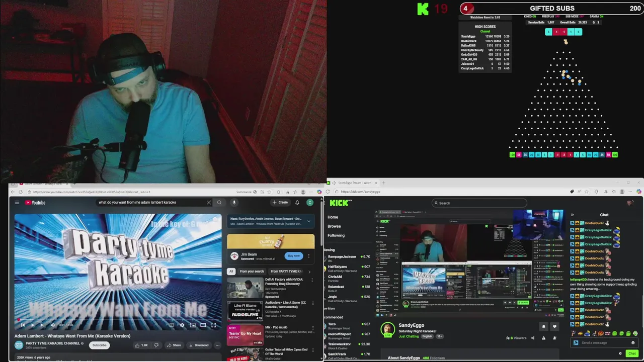Open Dell AI Factory sponsored video thumbnail
Screen dimensions: 644x362
245,288
